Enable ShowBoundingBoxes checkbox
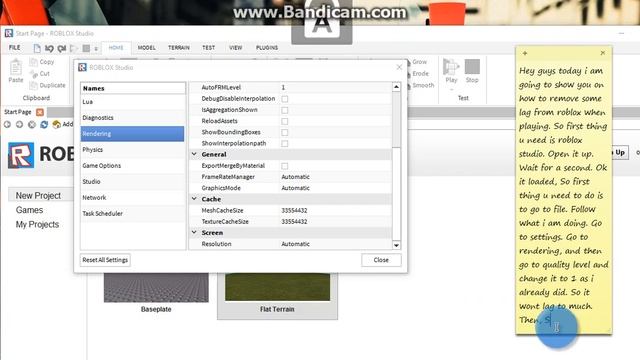640x360 pixels. point(284,132)
